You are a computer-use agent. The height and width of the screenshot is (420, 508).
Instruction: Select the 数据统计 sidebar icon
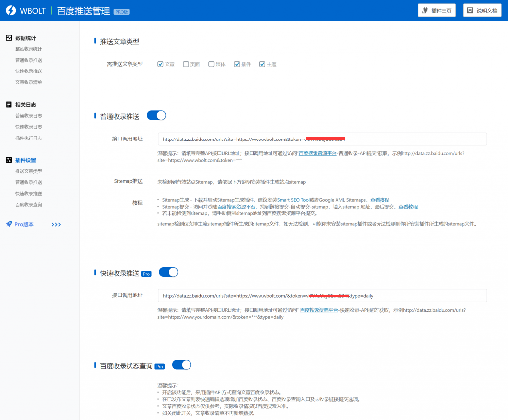point(8,38)
